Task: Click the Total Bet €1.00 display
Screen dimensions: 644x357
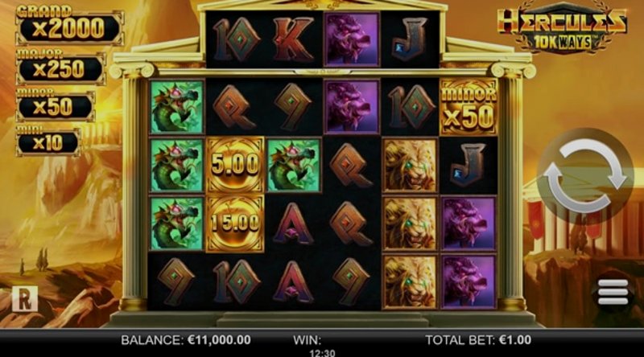Action: point(478,340)
